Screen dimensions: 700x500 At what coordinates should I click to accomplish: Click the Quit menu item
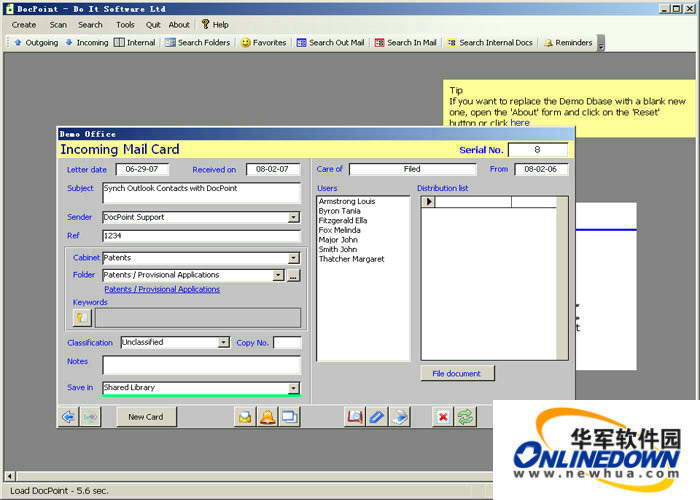pos(153,25)
